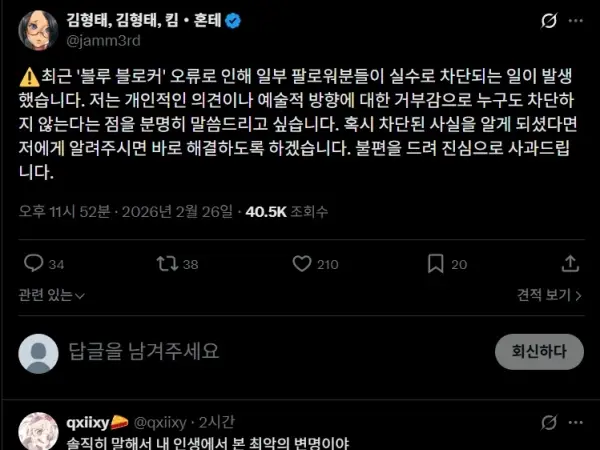The height and width of the screenshot is (450, 600).
Task: Open the poster's avatar with glasses
Action: coord(38,31)
